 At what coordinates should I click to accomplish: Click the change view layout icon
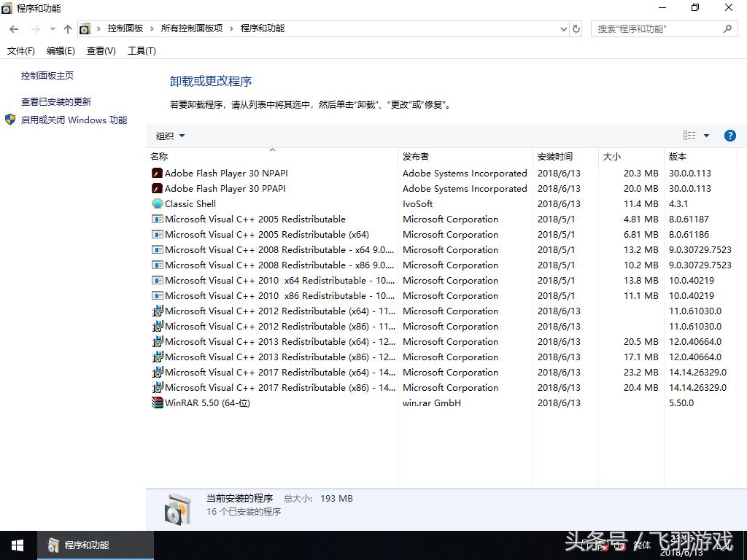689,136
